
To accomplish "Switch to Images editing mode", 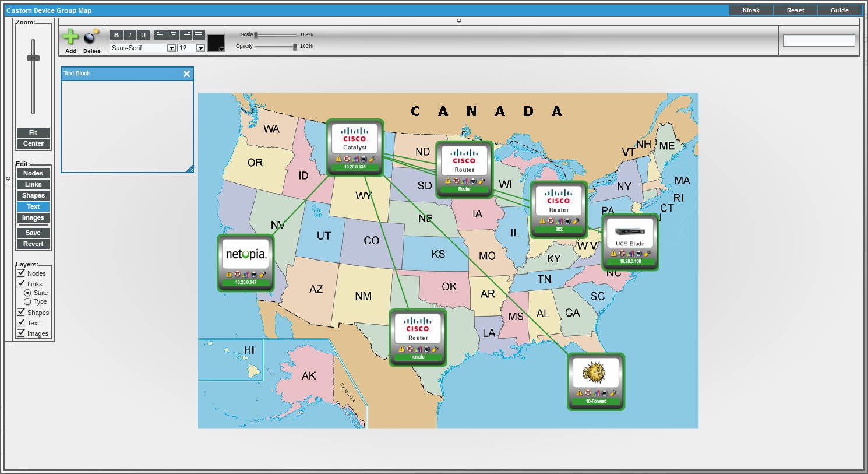I will (33, 217).
